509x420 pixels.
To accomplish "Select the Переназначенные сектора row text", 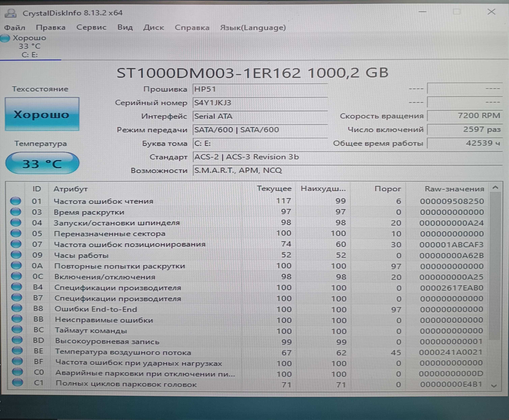I will 110,234.
